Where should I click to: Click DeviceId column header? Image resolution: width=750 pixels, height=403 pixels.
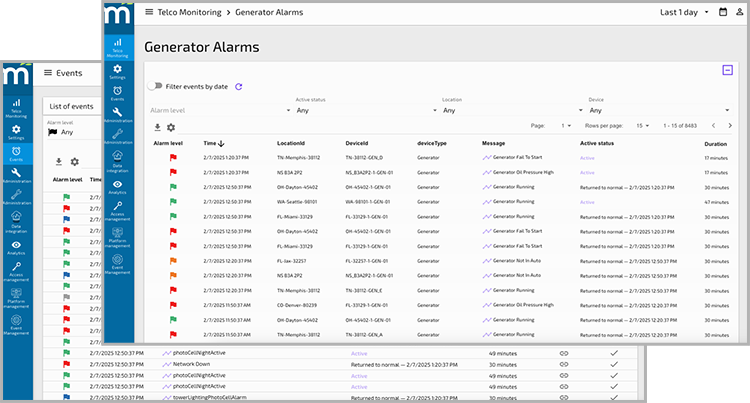[x=357, y=143]
